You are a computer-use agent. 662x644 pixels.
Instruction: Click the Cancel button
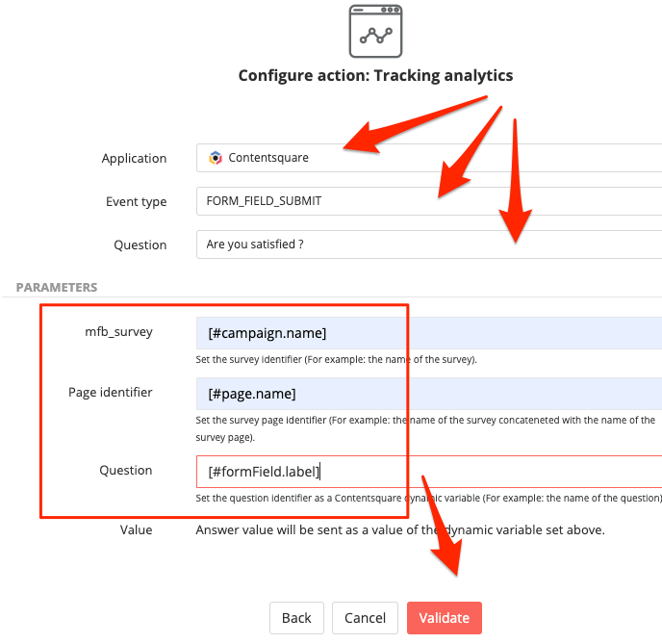point(365,618)
